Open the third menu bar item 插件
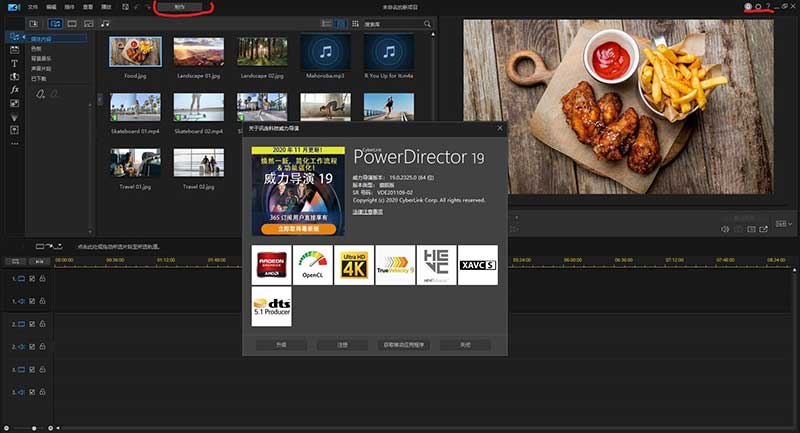 tap(69, 7)
